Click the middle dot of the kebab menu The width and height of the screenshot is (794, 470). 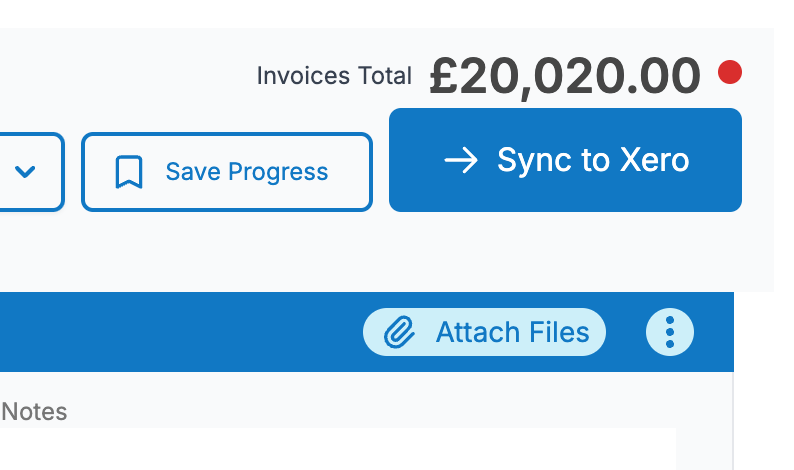click(669, 332)
